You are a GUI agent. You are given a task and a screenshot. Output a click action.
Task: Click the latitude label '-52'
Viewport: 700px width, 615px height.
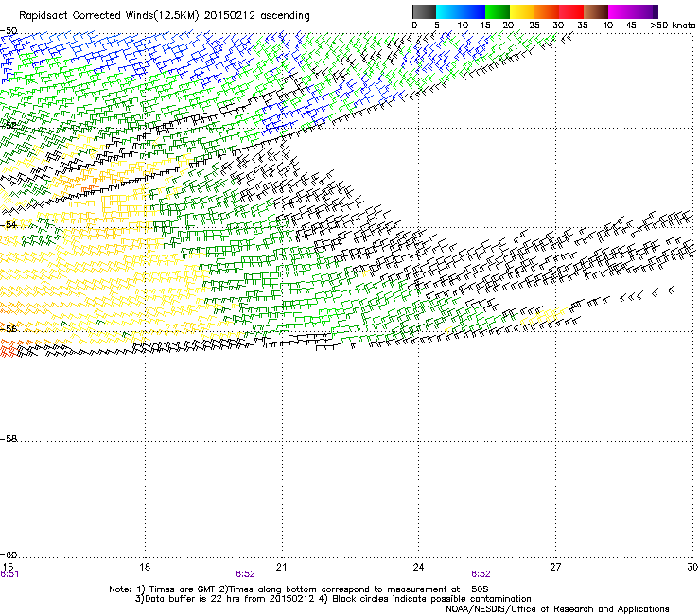coord(9,126)
